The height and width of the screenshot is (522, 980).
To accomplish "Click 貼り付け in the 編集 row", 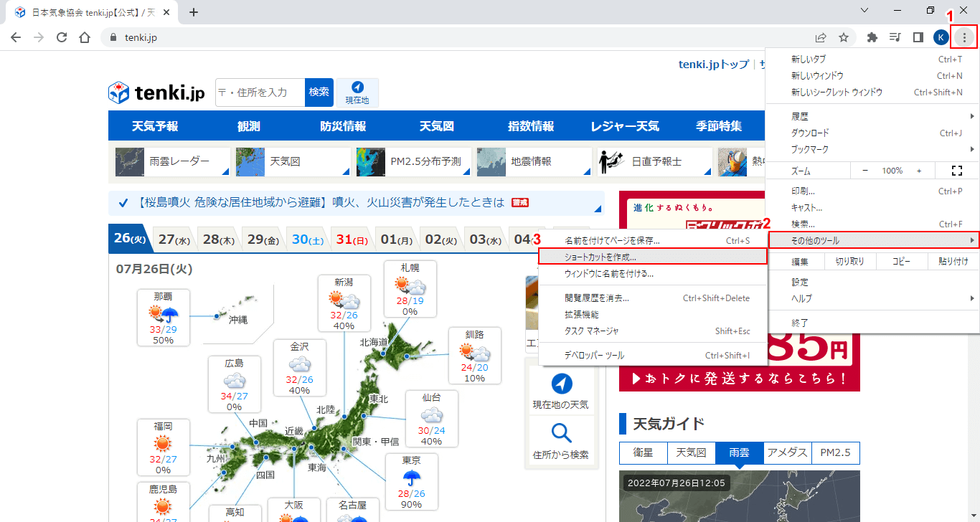I will click(x=953, y=262).
